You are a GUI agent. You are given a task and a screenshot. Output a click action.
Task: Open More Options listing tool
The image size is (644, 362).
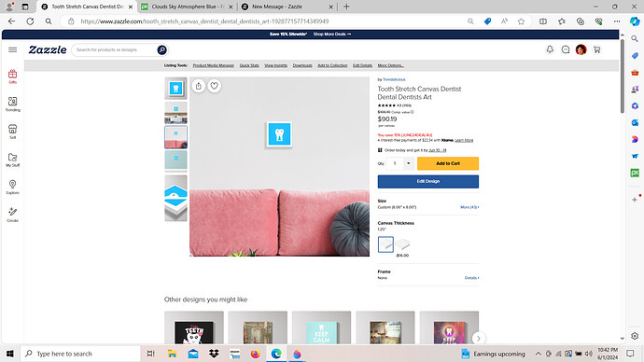390,65
